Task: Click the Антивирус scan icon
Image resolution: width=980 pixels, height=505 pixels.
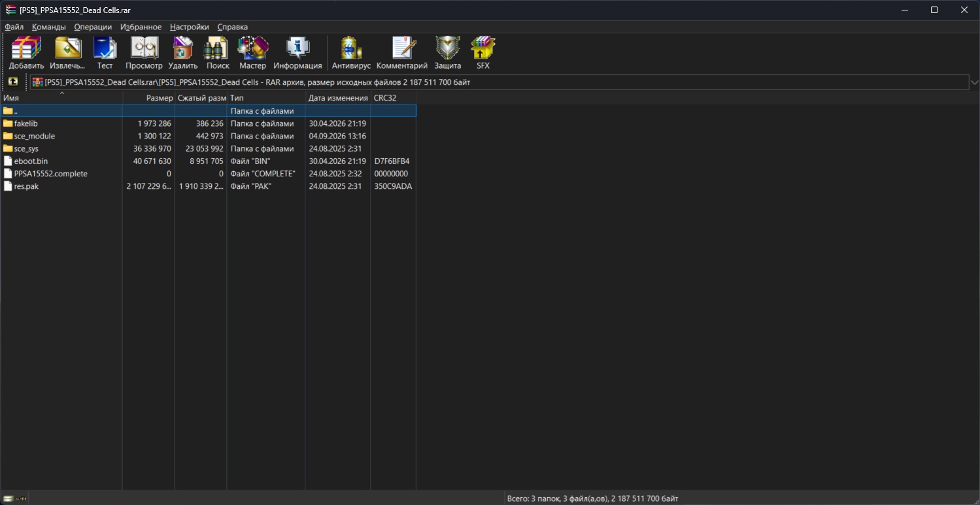Action: coord(351,53)
